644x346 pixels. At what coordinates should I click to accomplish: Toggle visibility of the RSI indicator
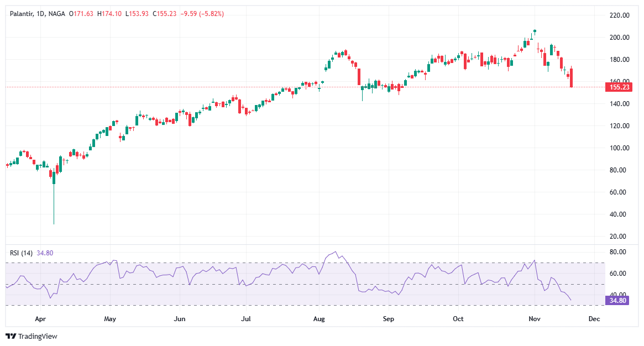tap(22, 254)
